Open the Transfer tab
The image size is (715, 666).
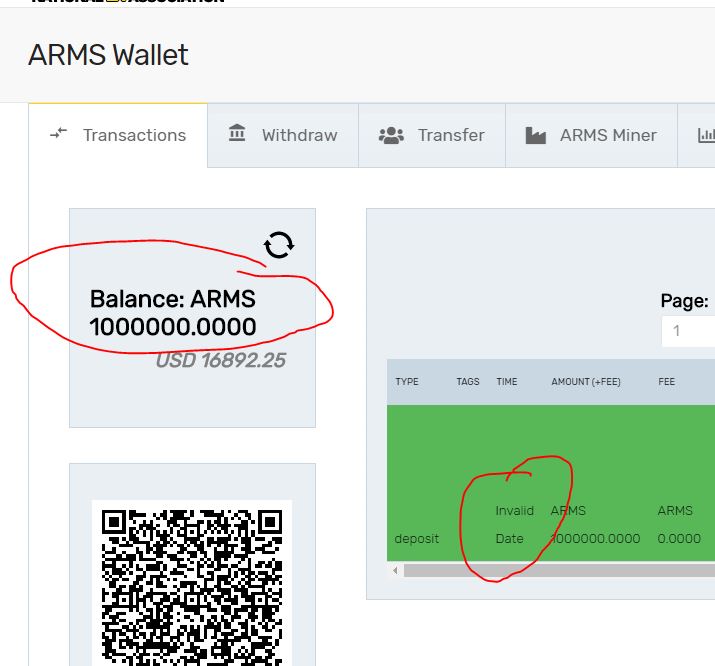(432, 135)
